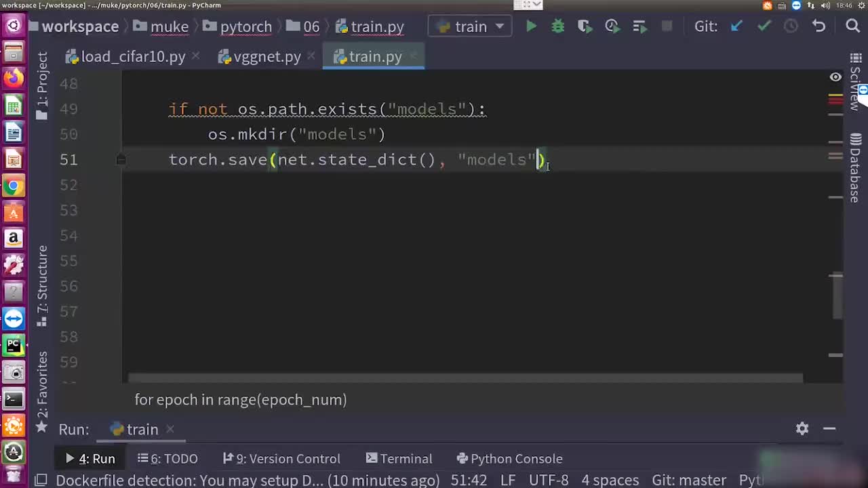The height and width of the screenshot is (488, 868).
Task: Click the editor vertical scrollbar thumb
Action: pyautogui.click(x=838, y=295)
